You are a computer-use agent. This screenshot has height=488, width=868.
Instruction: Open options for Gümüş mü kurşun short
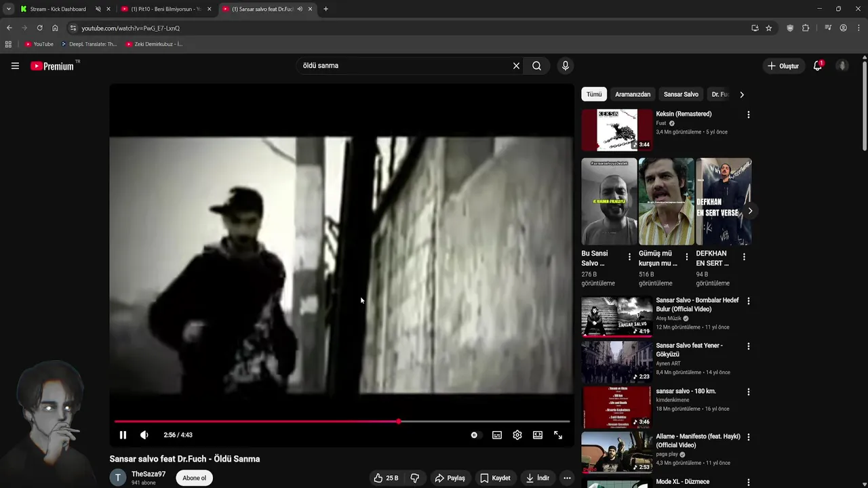(x=687, y=257)
